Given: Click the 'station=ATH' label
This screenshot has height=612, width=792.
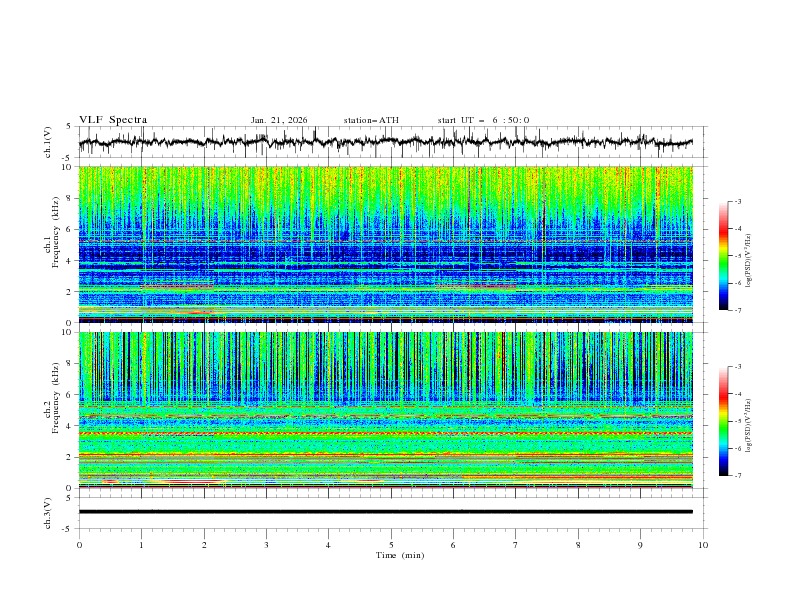Looking at the screenshot, I should pyautogui.click(x=371, y=120).
